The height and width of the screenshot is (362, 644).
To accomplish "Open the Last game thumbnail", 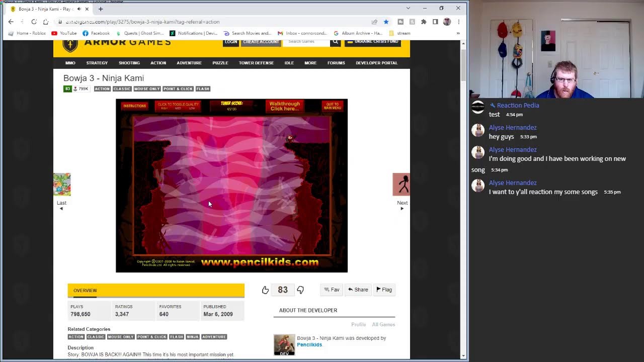I will 62,185.
